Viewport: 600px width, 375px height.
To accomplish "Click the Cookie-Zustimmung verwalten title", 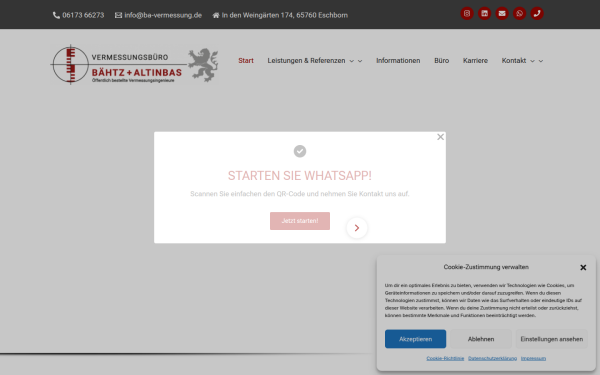I will [486, 267].
